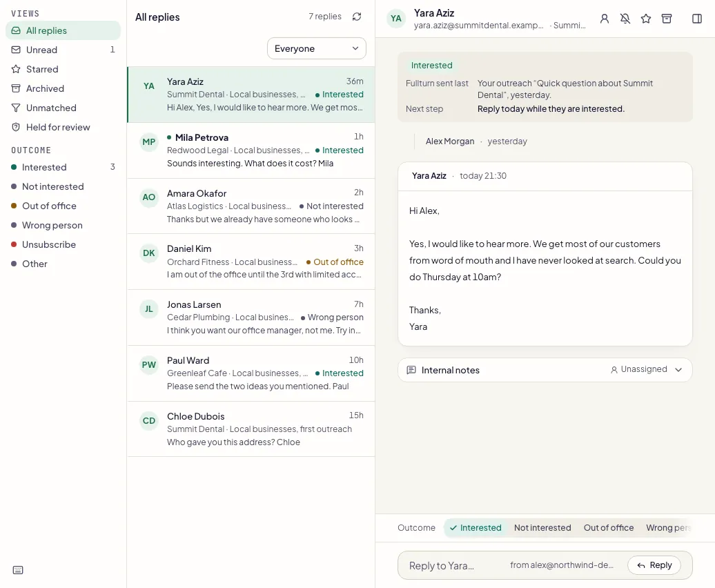
Task: Click the DK avatar for Daniel Kim
Action: point(148,253)
